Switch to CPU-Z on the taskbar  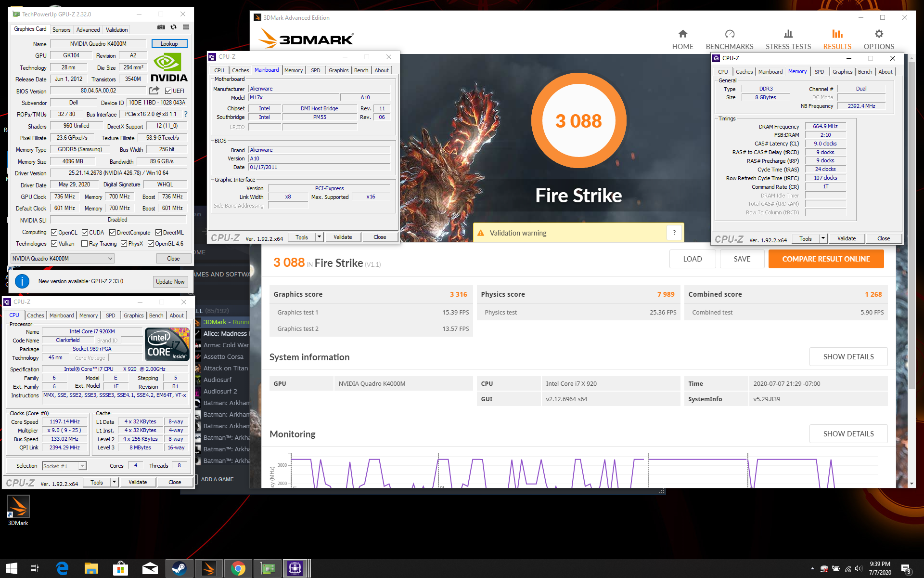coord(295,568)
